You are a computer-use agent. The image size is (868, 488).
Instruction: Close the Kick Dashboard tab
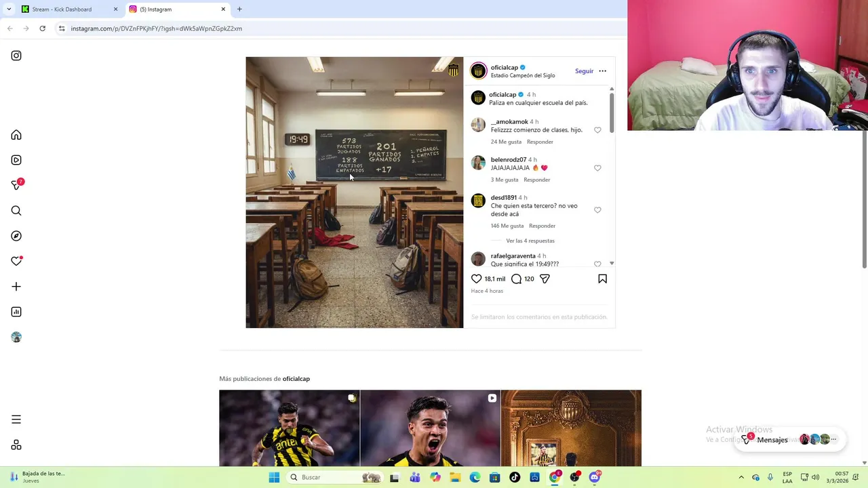point(115,9)
